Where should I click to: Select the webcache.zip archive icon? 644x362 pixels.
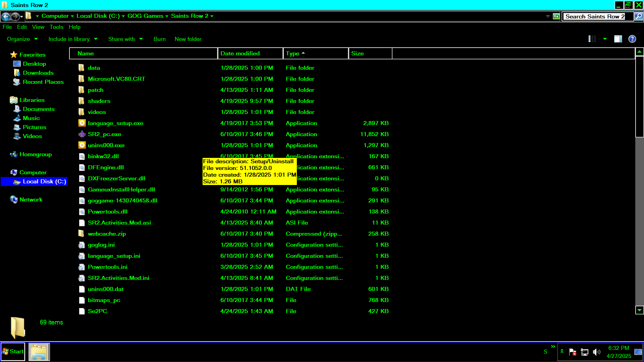click(x=82, y=234)
